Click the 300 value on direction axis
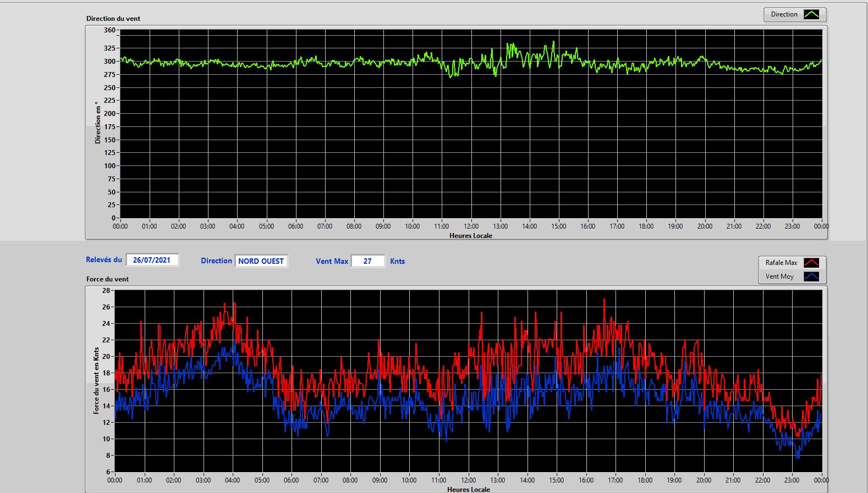868x493 pixels. coord(109,62)
